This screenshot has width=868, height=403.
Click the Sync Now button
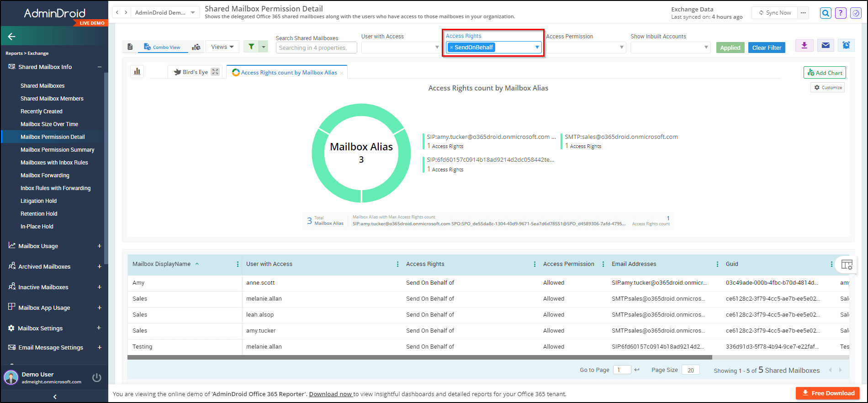[x=775, y=13]
